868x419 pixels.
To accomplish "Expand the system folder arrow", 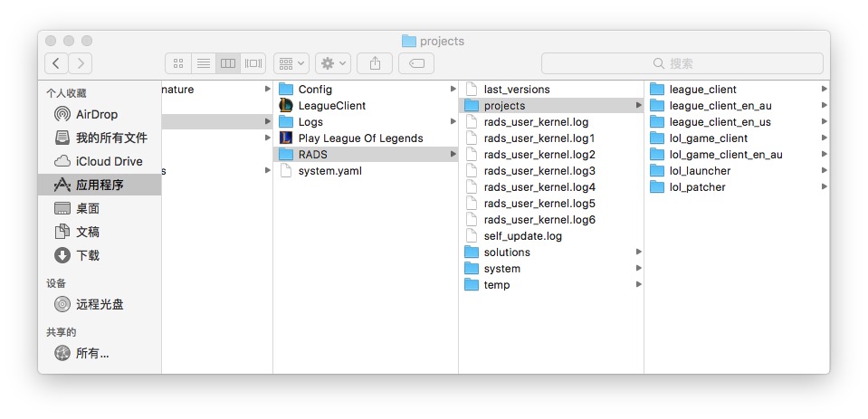I will [638, 269].
